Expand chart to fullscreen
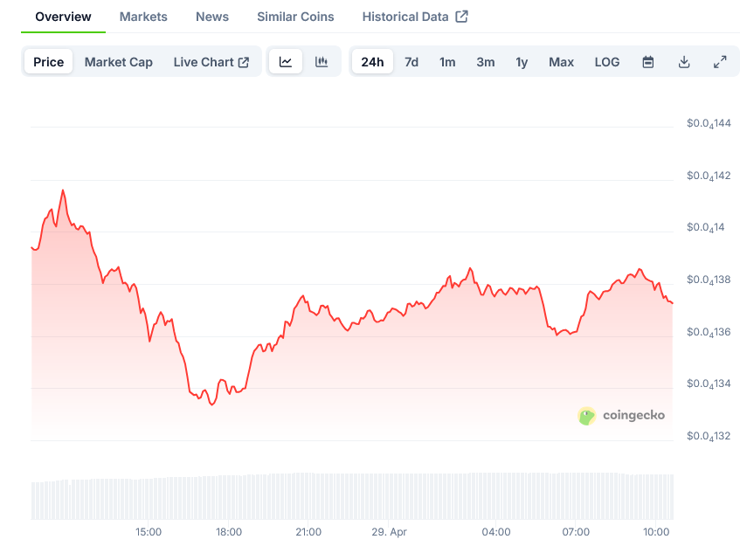Viewport: 740px width, 560px height. (720, 62)
